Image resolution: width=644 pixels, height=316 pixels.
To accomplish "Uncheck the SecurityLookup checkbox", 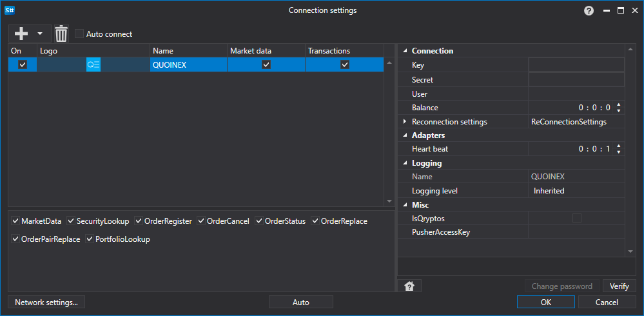I will [x=71, y=221].
